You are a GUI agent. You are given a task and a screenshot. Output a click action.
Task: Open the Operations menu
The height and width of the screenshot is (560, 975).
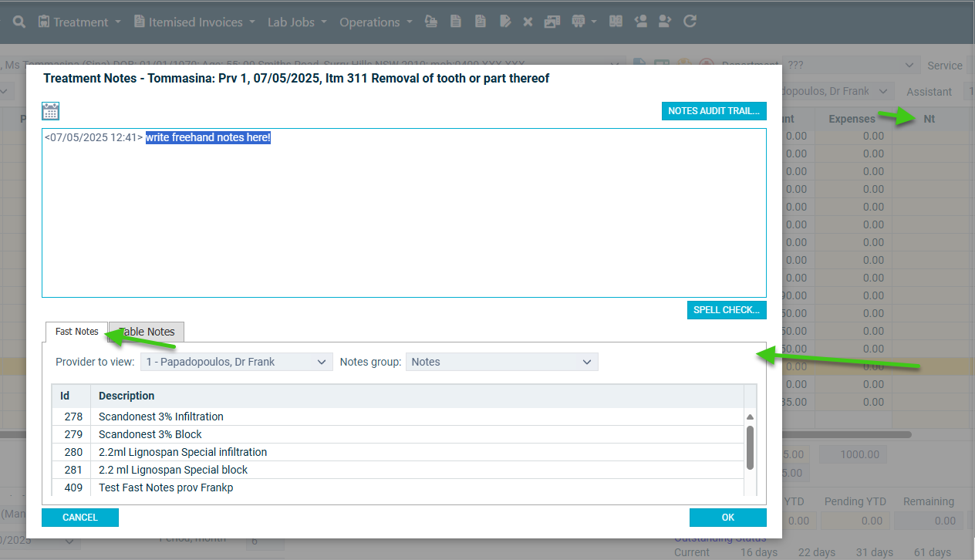[376, 22]
